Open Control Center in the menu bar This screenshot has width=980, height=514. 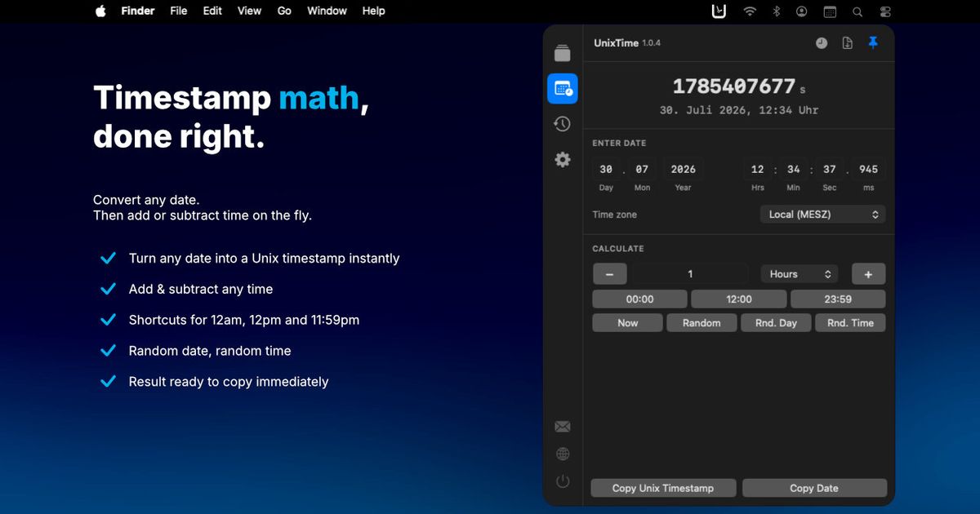(x=885, y=11)
